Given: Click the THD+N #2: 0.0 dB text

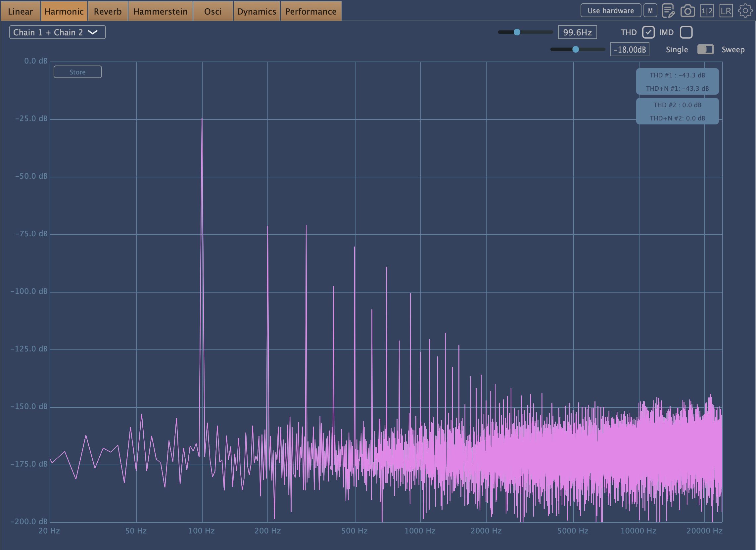Looking at the screenshot, I should [677, 118].
